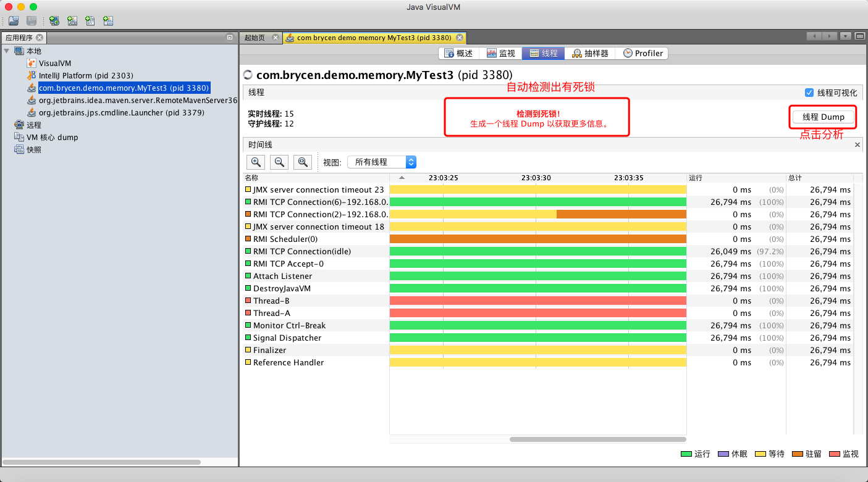Minimize the 应用程序 panel with its window icon
This screenshot has height=482, width=868.
tap(230, 38)
